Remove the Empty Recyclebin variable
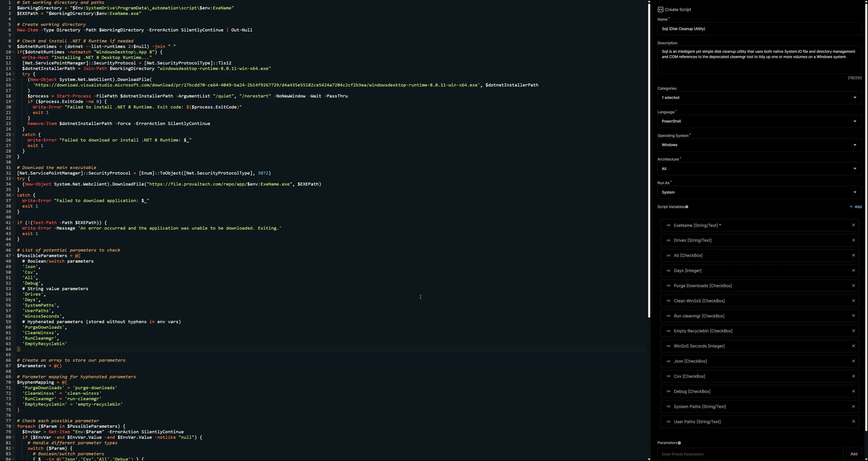This screenshot has height=461, width=868. [x=853, y=331]
